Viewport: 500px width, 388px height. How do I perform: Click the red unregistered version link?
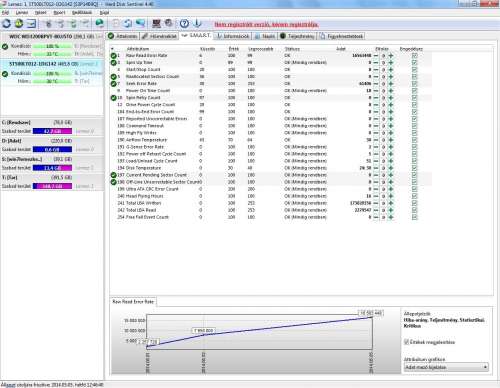[x=266, y=25]
